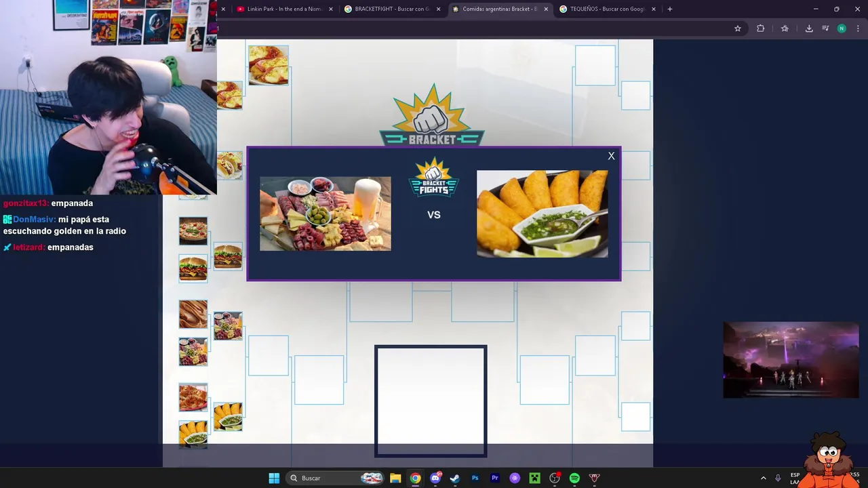
Task: Pick the picada platter image in the matchup
Action: 325,213
